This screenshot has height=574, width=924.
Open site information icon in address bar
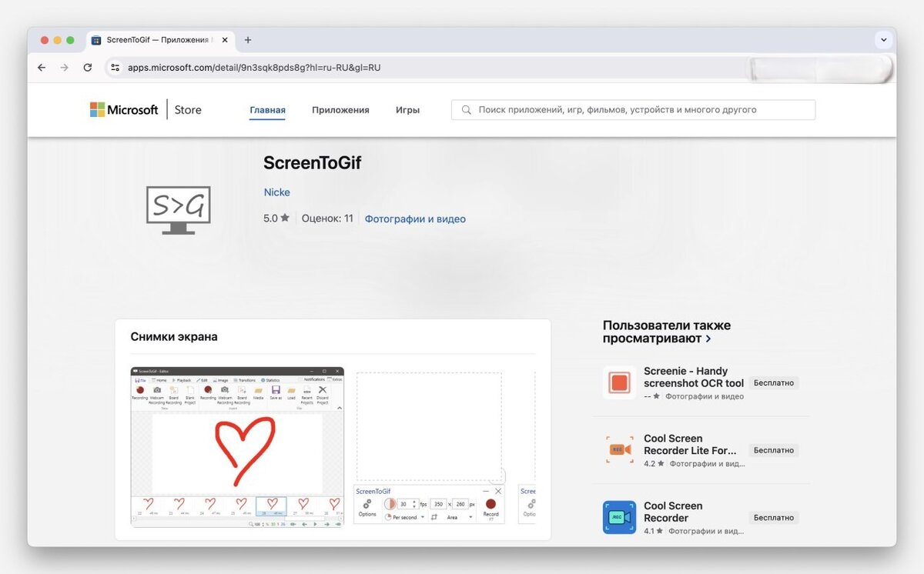pyautogui.click(x=115, y=68)
